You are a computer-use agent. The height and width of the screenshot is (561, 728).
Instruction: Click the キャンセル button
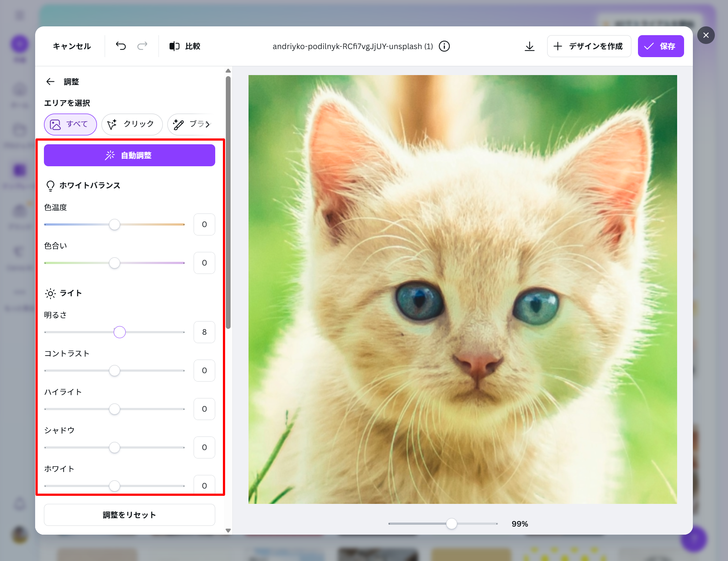point(72,46)
